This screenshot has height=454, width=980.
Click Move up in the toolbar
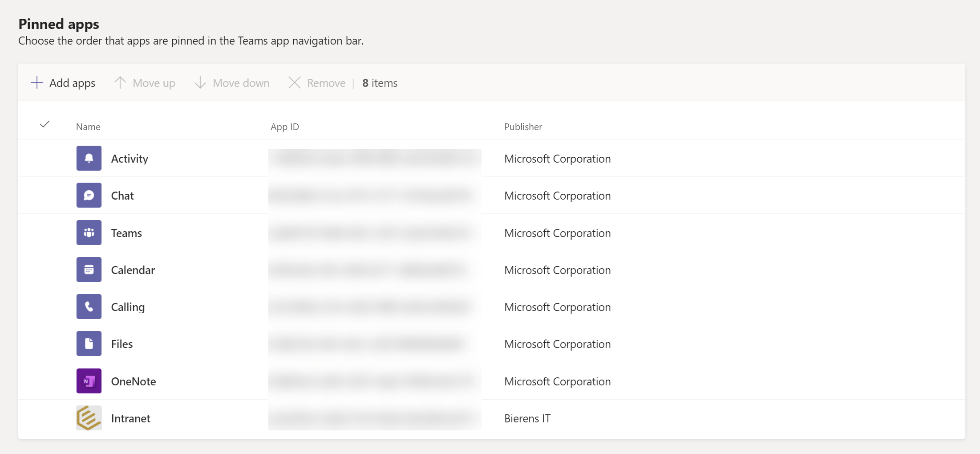coord(144,83)
